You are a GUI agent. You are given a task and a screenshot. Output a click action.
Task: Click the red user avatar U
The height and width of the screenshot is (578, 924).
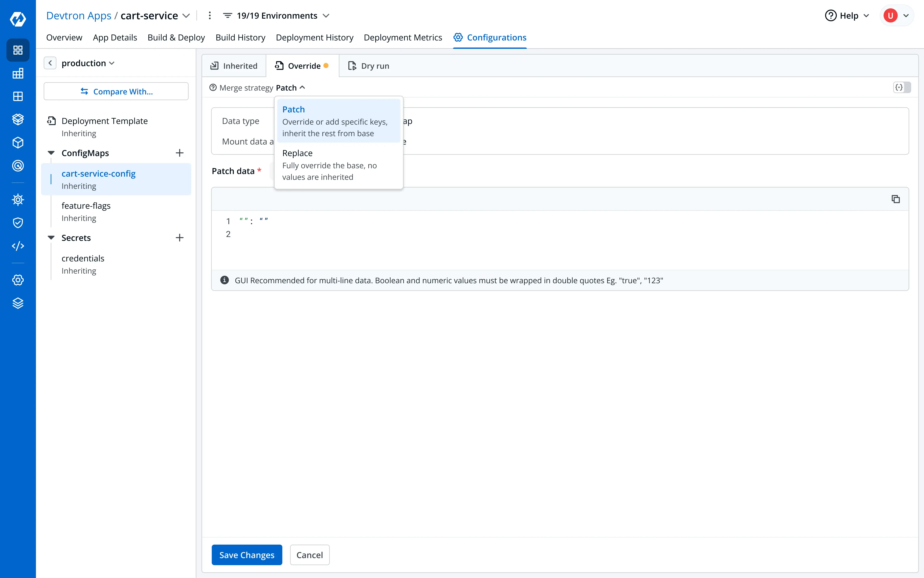pyautogui.click(x=890, y=16)
